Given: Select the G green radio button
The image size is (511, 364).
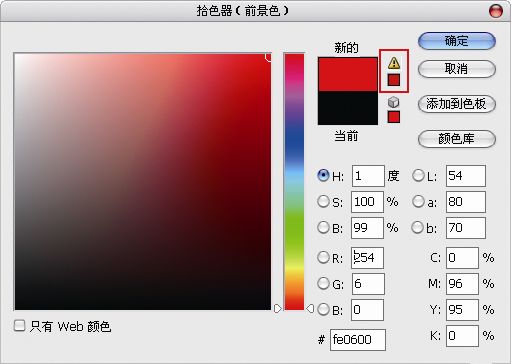Looking at the screenshot, I should [323, 283].
